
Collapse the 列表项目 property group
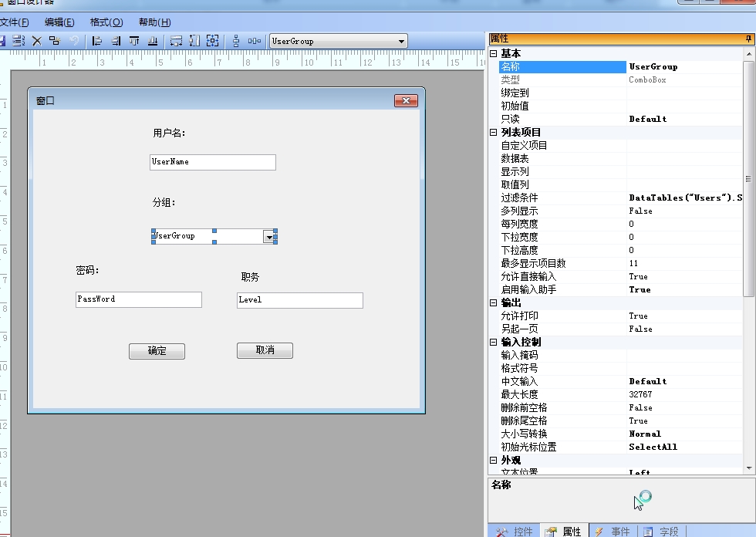point(493,132)
